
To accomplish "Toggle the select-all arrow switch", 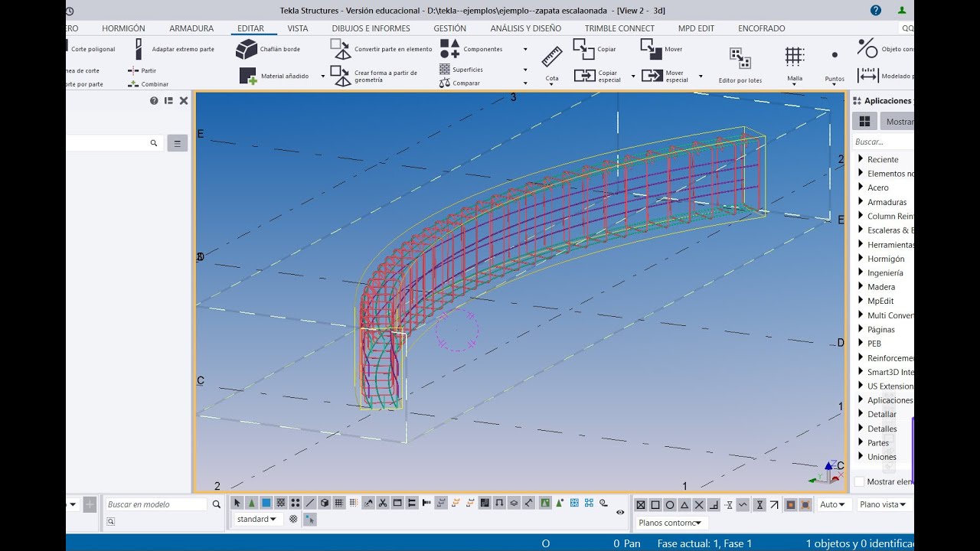I will click(x=237, y=503).
